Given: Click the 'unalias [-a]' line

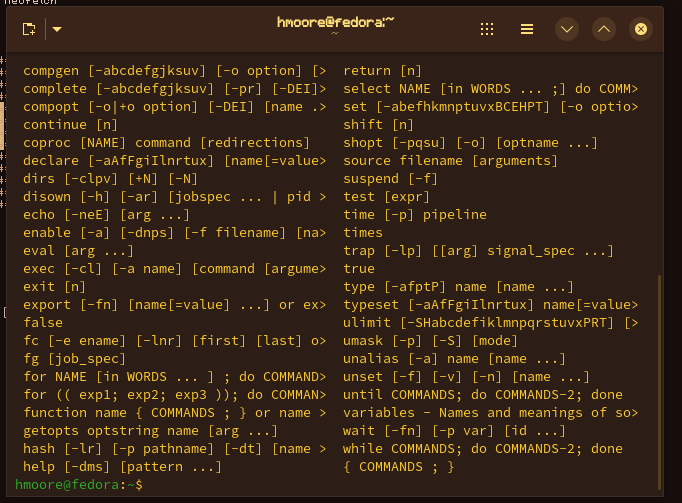Looking at the screenshot, I should (454, 359).
